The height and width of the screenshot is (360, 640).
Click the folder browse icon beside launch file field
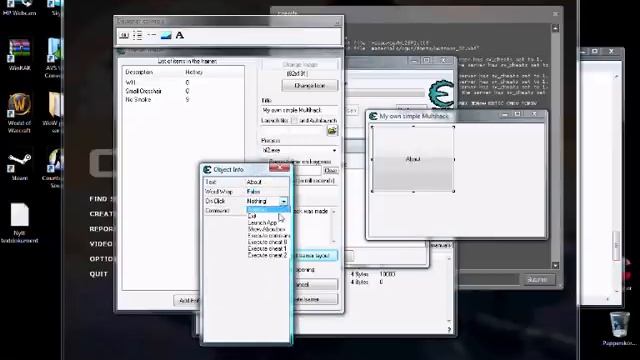click(332, 131)
